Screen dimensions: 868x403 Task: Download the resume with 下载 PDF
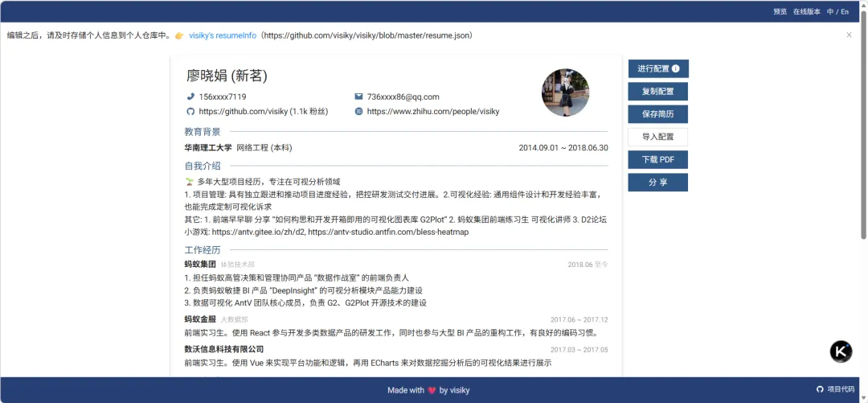658,159
